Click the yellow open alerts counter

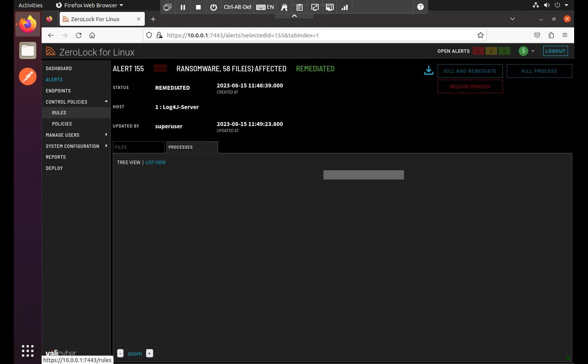491,51
